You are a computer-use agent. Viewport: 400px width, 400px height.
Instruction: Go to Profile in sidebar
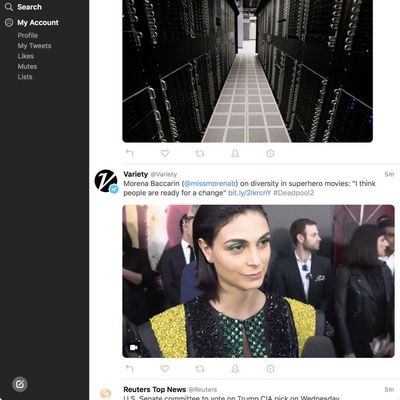point(28,35)
